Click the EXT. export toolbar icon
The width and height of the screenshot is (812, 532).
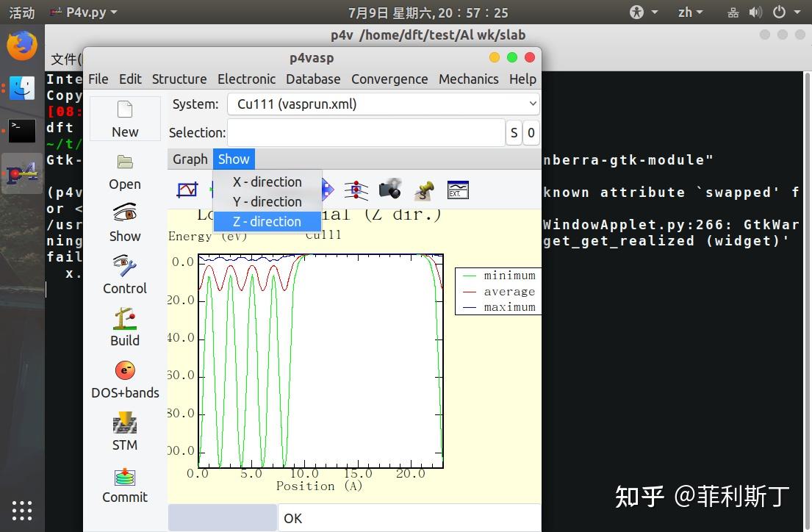click(458, 190)
